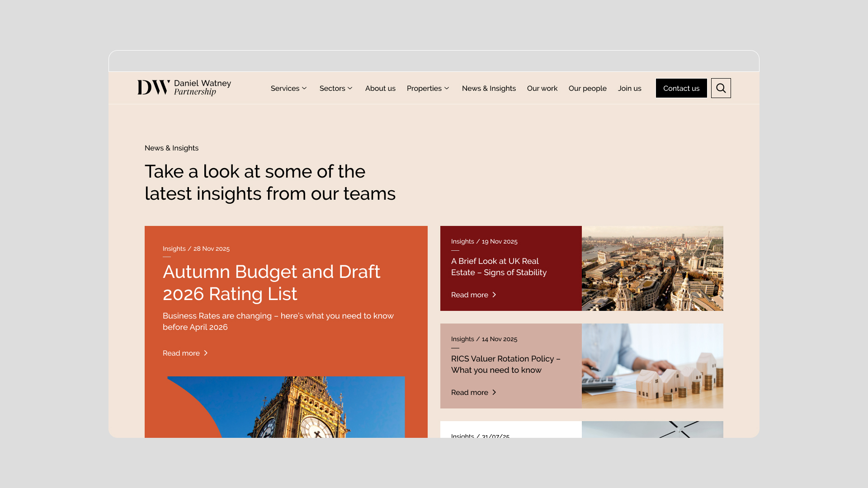This screenshot has height=488, width=868.
Task: Open A Brief Look at UK Real Estate title
Action: click(x=499, y=267)
